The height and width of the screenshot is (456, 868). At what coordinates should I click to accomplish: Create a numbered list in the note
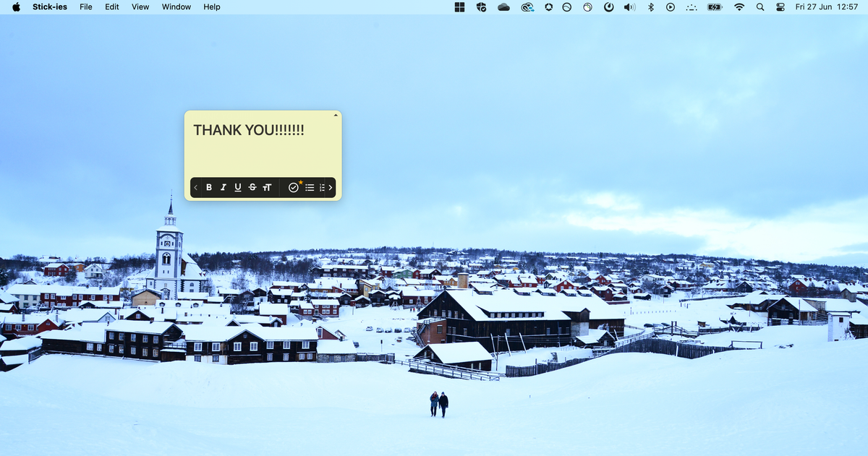pos(320,187)
